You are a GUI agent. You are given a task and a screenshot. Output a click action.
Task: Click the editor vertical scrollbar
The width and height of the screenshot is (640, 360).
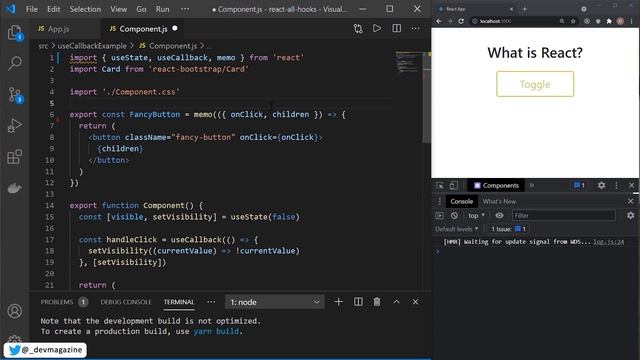(x=426, y=98)
